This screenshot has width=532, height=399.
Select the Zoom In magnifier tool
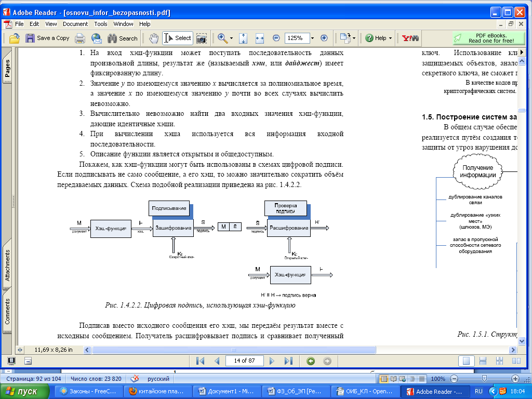tap(222, 38)
